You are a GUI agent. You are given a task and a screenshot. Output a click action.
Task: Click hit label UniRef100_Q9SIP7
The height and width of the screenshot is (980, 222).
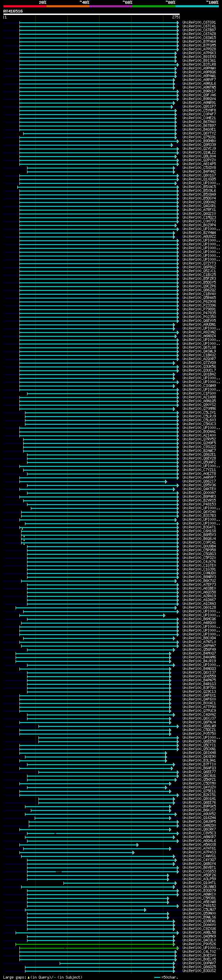click(x=199, y=106)
